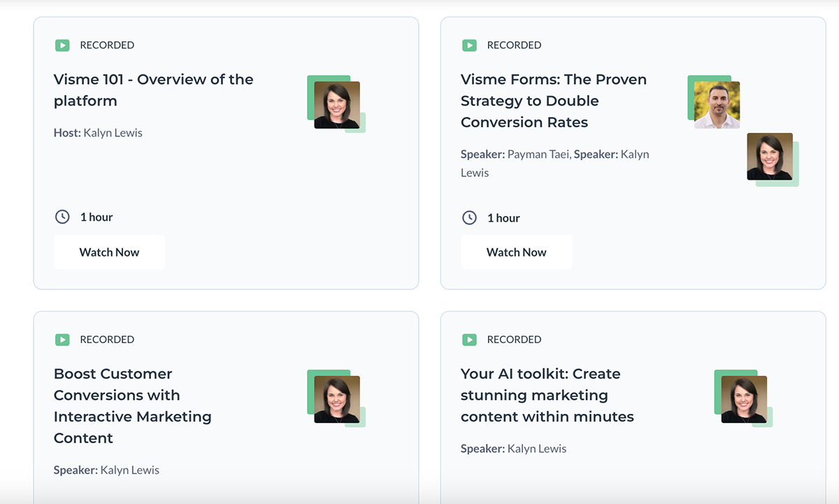This screenshot has height=504, width=839.
Task: Click Payman Taei's photo on Visme Forms card
Action: 715,103
